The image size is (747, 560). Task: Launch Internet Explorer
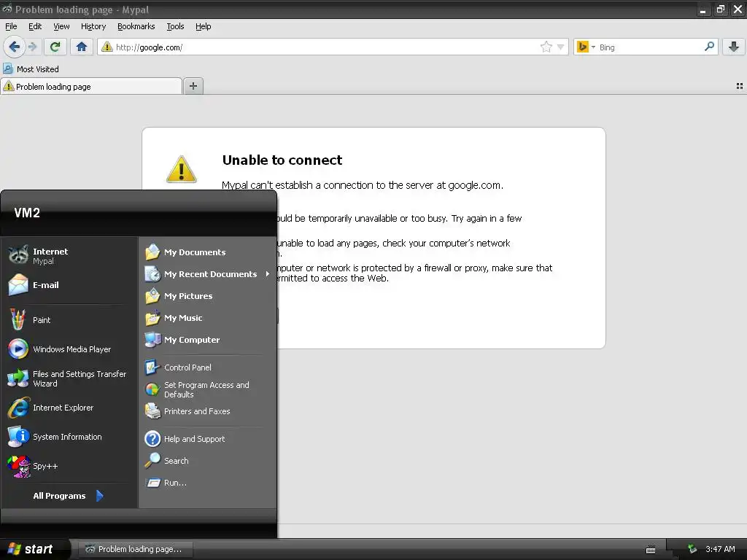tap(69, 408)
